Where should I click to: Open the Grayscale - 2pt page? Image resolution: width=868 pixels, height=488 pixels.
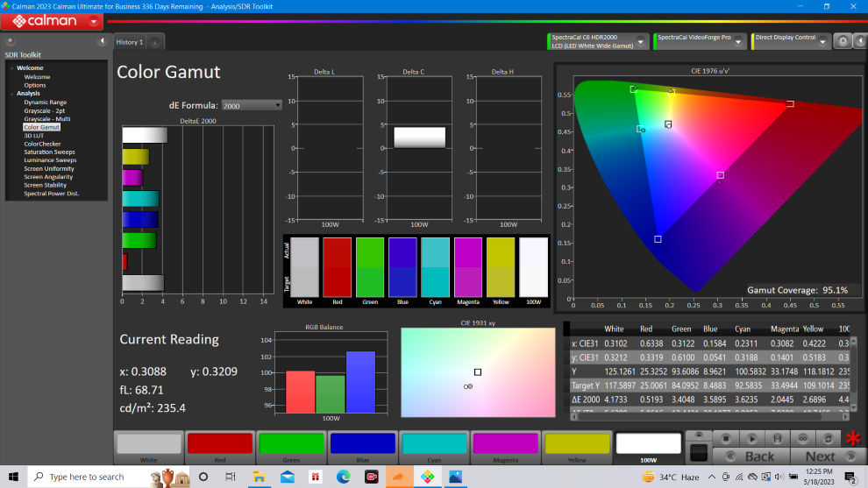[x=45, y=110]
